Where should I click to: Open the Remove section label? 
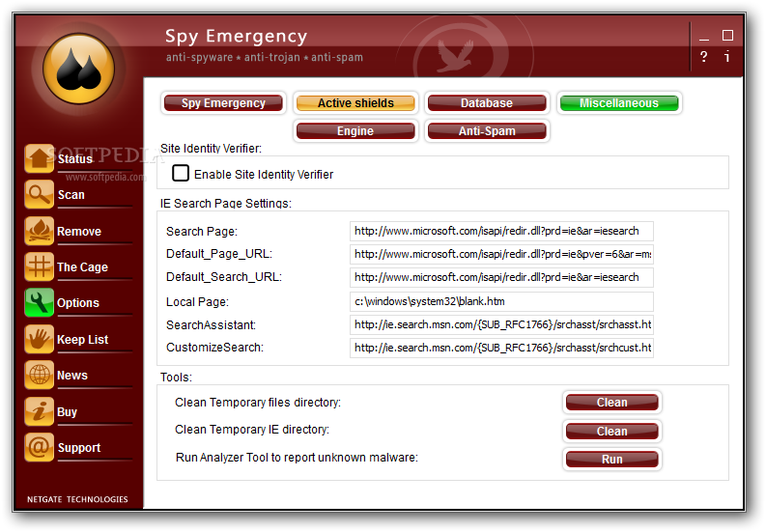pos(79,231)
